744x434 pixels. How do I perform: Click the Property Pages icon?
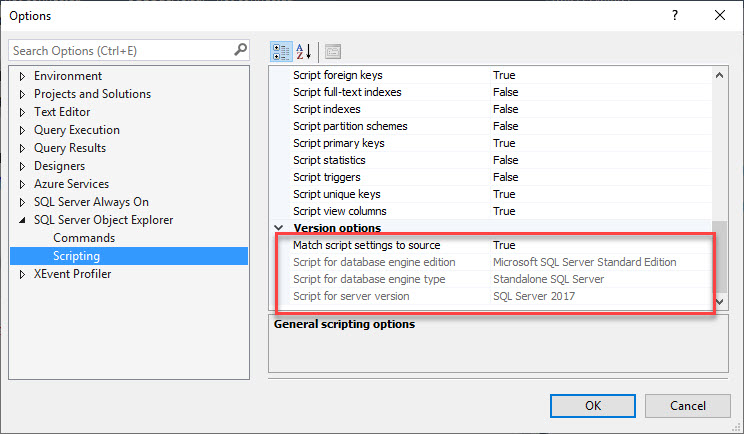coord(333,51)
